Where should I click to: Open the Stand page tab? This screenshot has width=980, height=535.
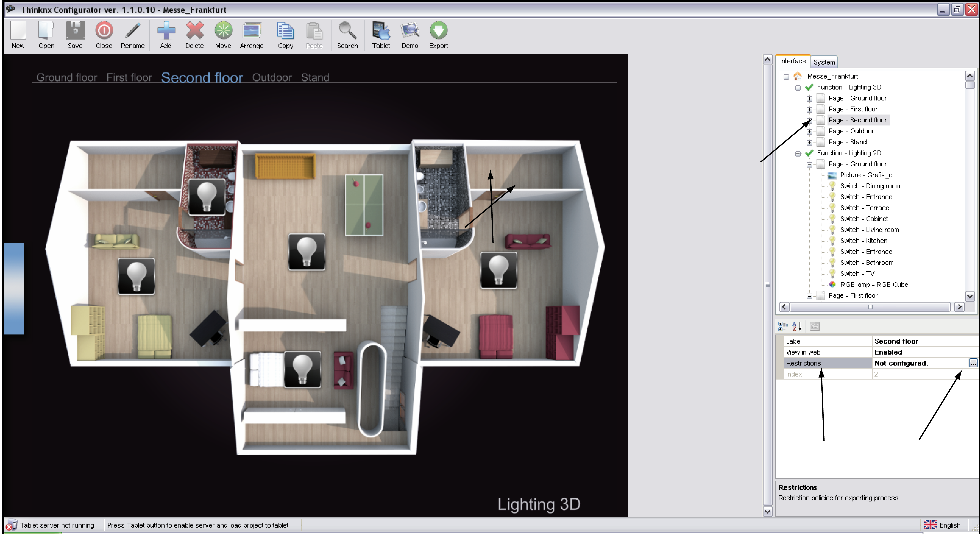[x=315, y=78]
